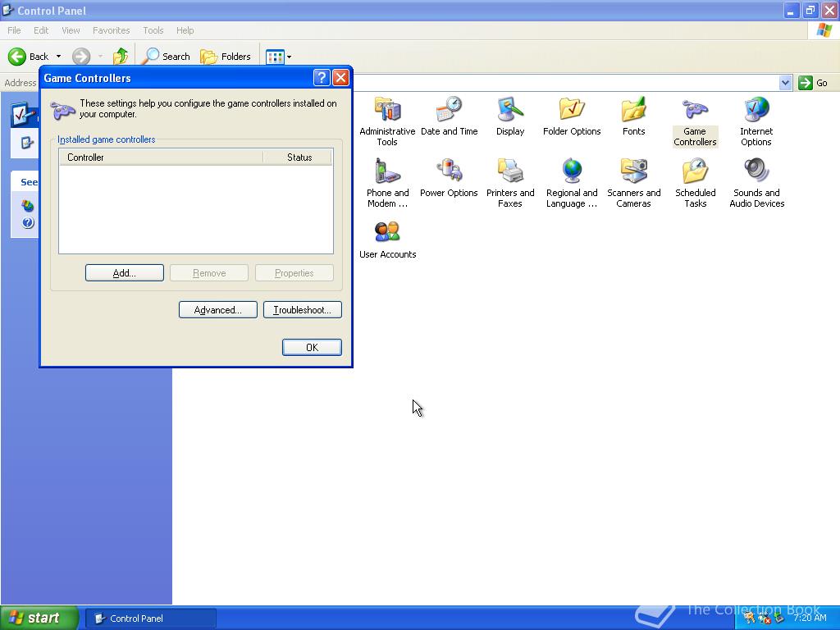The width and height of the screenshot is (840, 630).
Task: Open Printers and Faxes icon
Action: pos(510,183)
